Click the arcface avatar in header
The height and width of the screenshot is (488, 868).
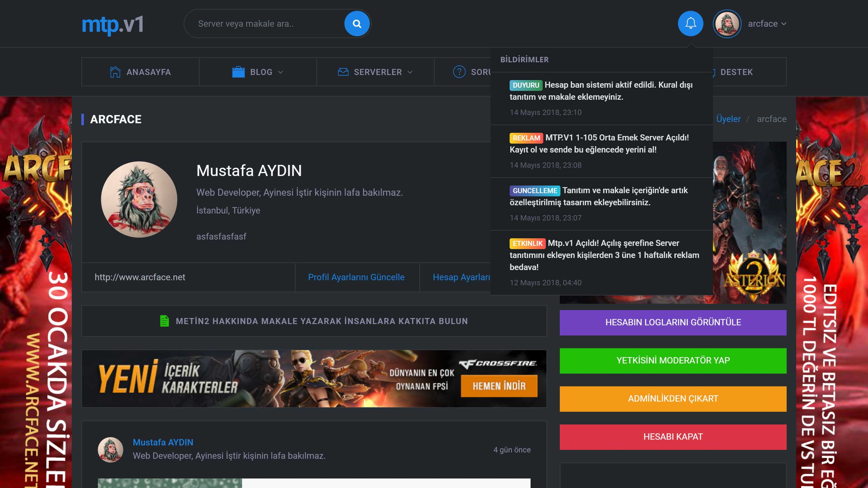pyautogui.click(x=727, y=24)
